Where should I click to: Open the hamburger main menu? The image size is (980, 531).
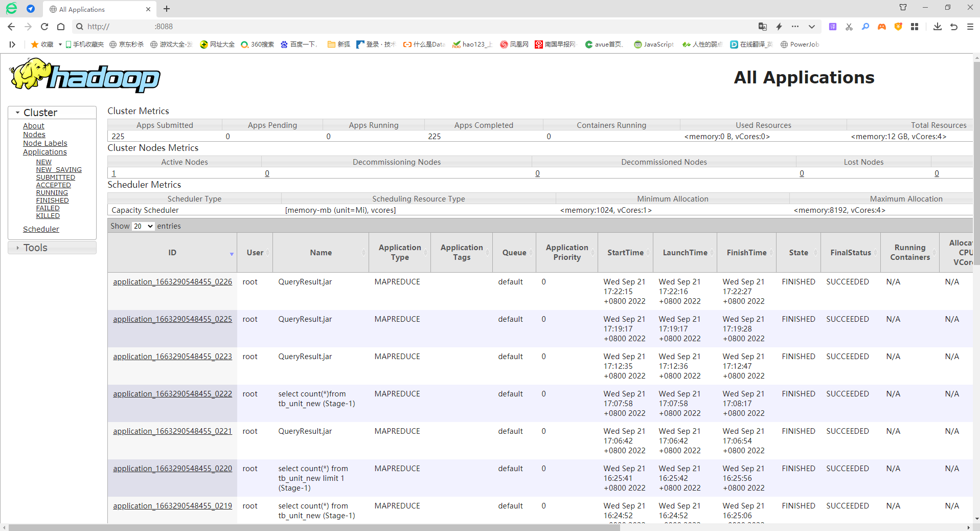click(970, 27)
